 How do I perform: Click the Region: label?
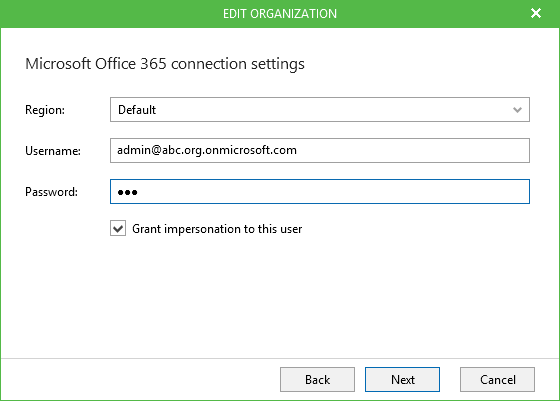[45, 110]
